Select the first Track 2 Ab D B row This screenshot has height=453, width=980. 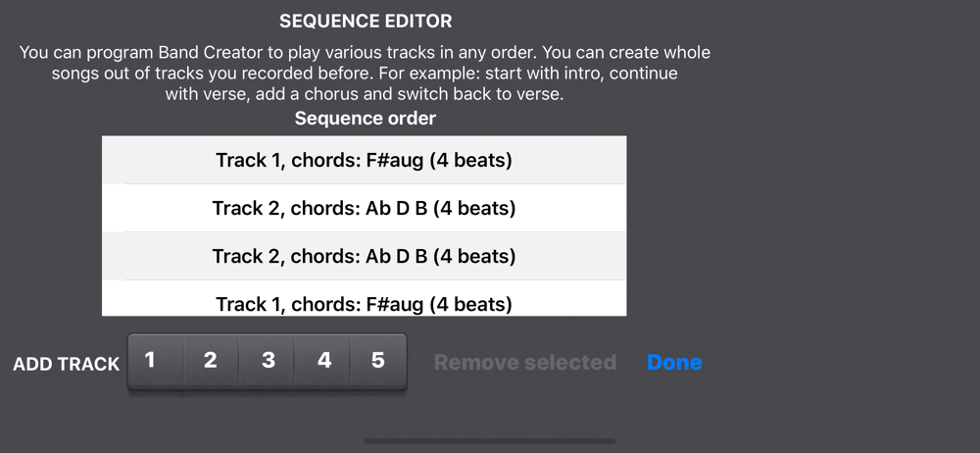[x=364, y=208]
